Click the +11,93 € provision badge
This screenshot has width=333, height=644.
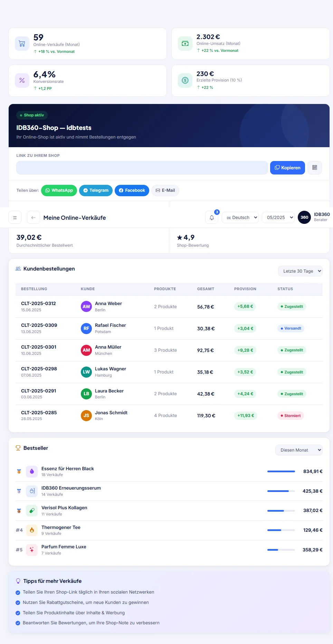(x=246, y=416)
